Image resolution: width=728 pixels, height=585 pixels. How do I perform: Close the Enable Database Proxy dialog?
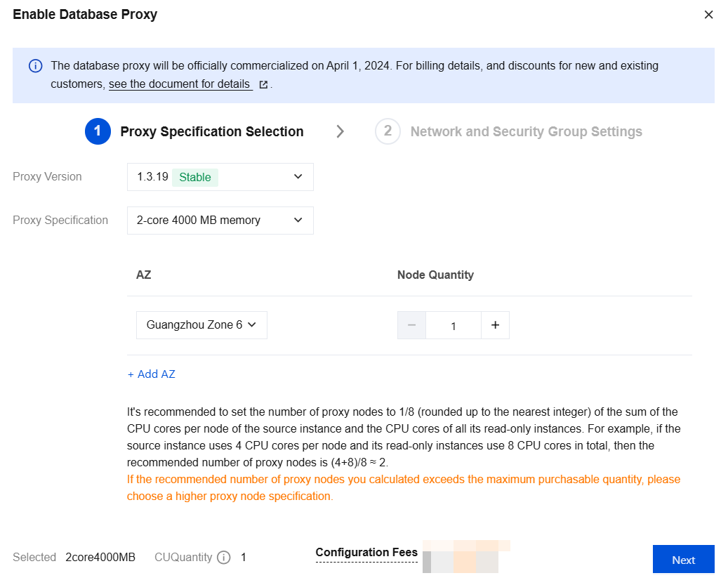pyautogui.click(x=708, y=15)
